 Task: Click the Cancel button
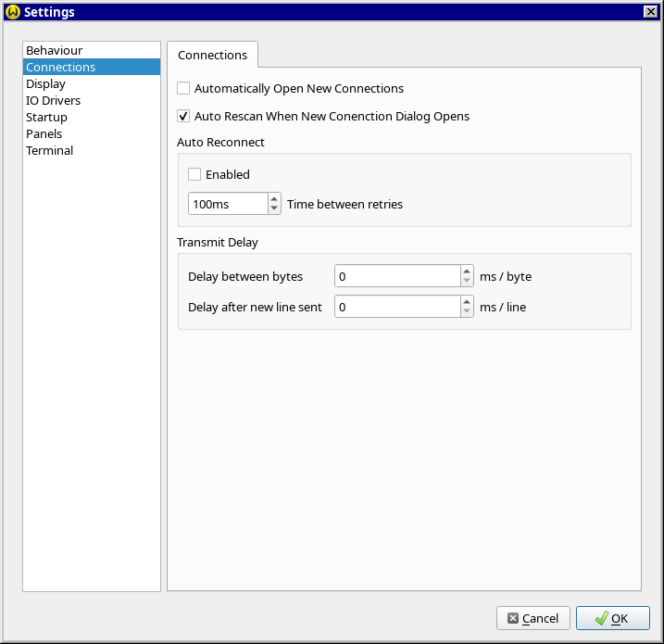[x=533, y=618]
